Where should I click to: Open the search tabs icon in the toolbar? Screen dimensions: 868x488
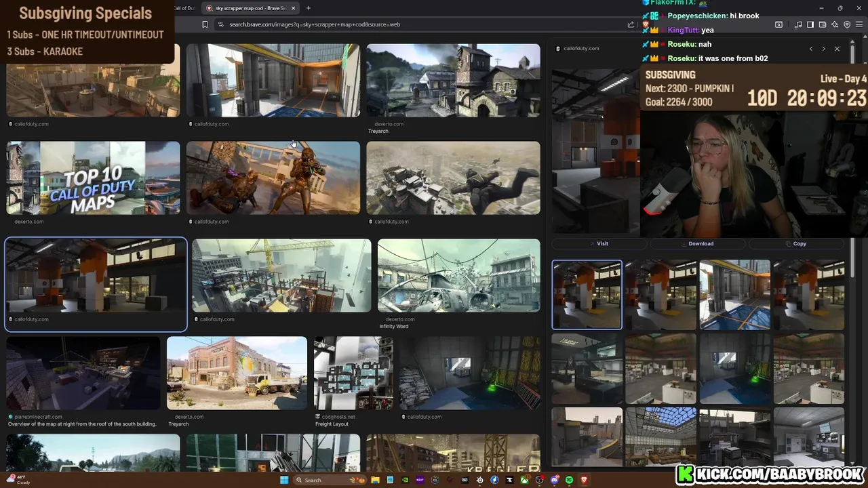(778, 24)
